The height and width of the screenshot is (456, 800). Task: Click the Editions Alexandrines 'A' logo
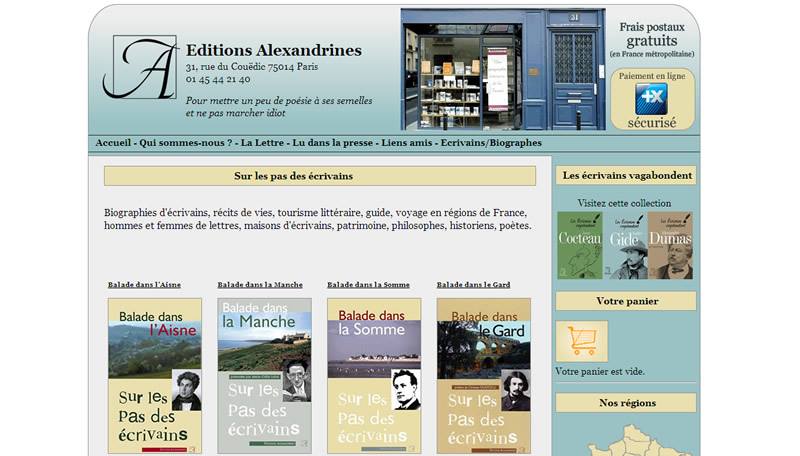[140, 67]
